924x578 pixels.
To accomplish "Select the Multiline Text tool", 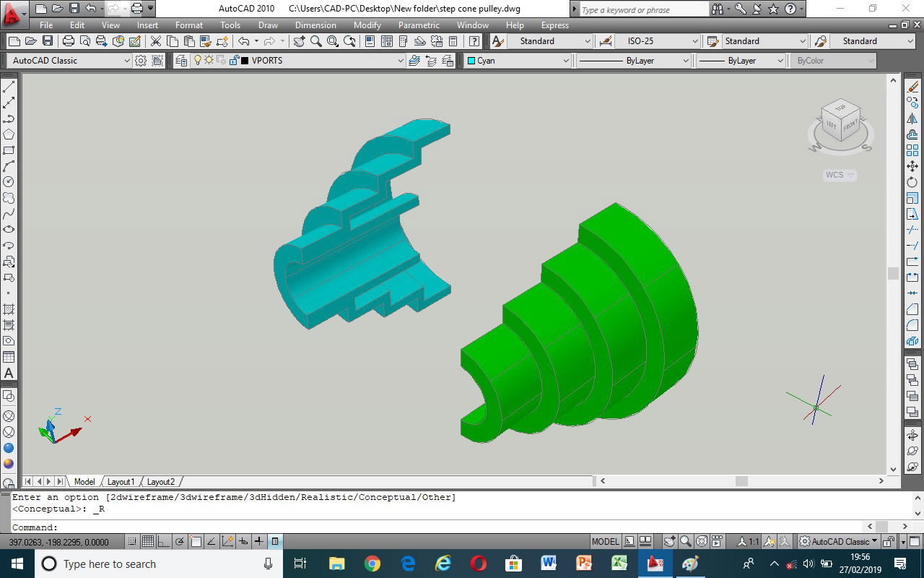I will click(x=9, y=373).
